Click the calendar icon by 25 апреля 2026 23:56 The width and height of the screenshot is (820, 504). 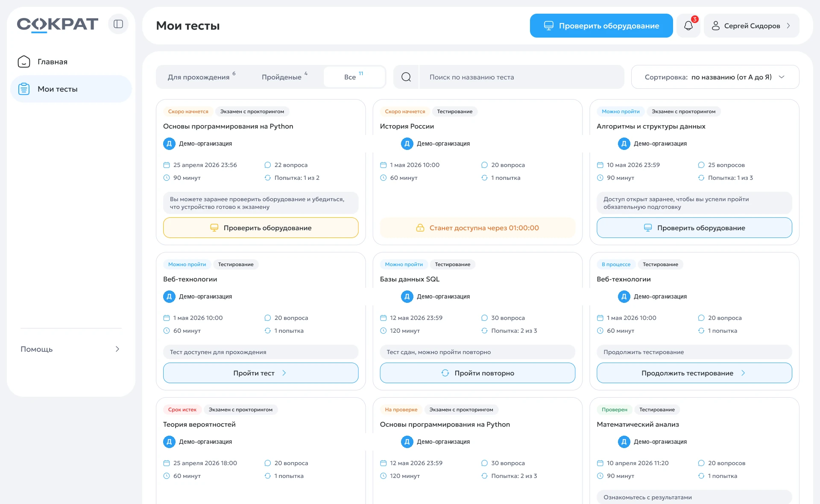pos(167,165)
